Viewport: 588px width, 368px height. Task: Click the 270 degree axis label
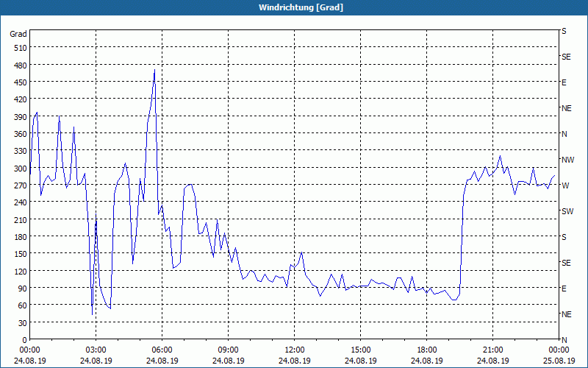click(21, 185)
